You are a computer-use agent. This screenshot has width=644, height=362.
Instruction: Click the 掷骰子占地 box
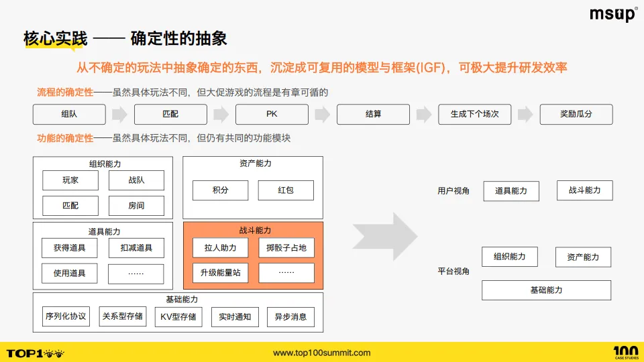(286, 248)
